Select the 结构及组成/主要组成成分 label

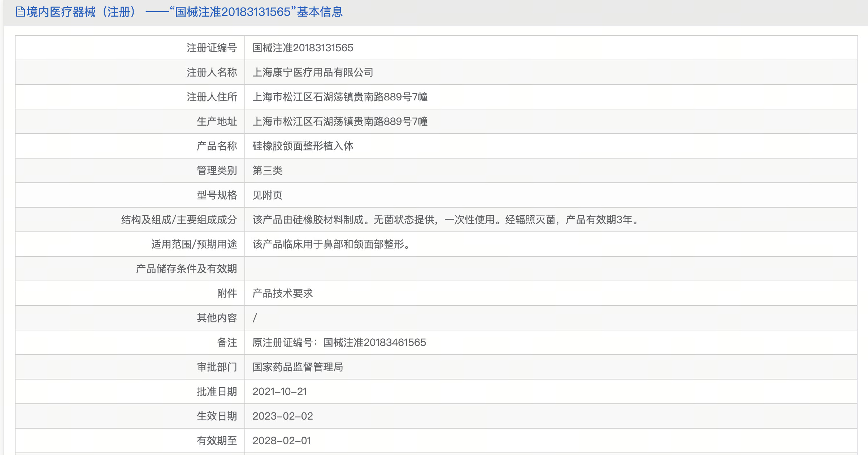(x=179, y=220)
